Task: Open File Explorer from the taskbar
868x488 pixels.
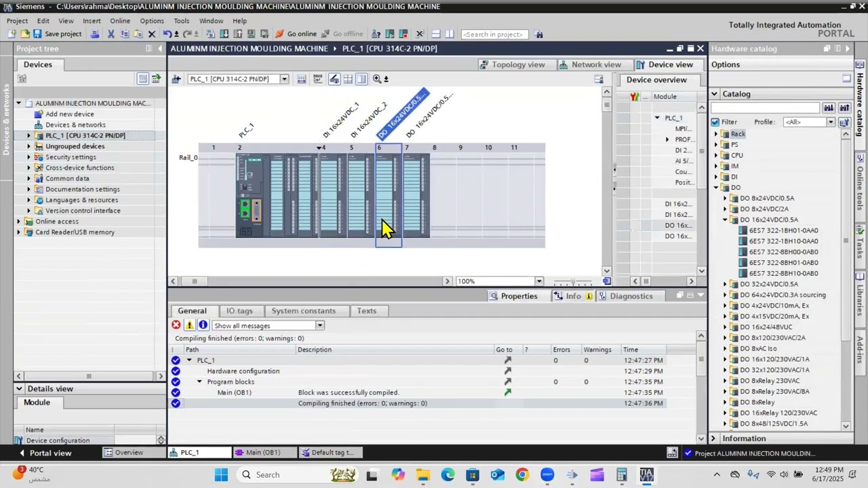Action: coord(422,474)
